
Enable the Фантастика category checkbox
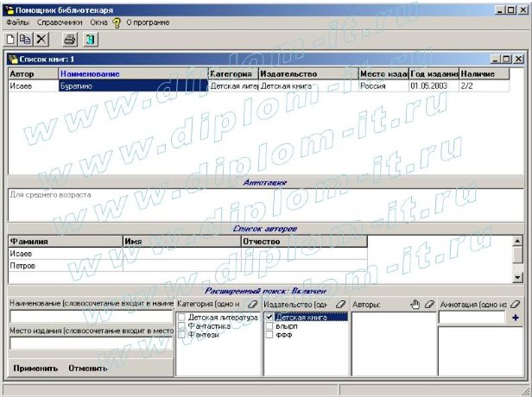181,327
